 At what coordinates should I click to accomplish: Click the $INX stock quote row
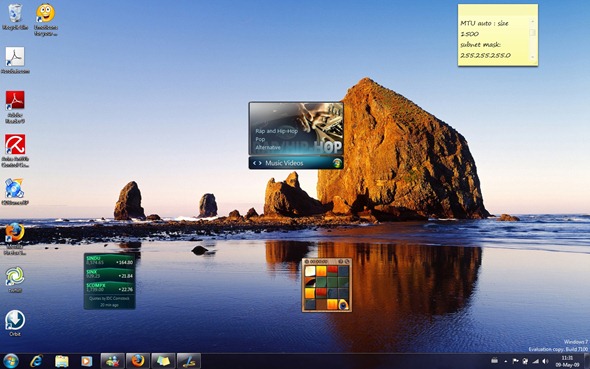tap(109, 274)
